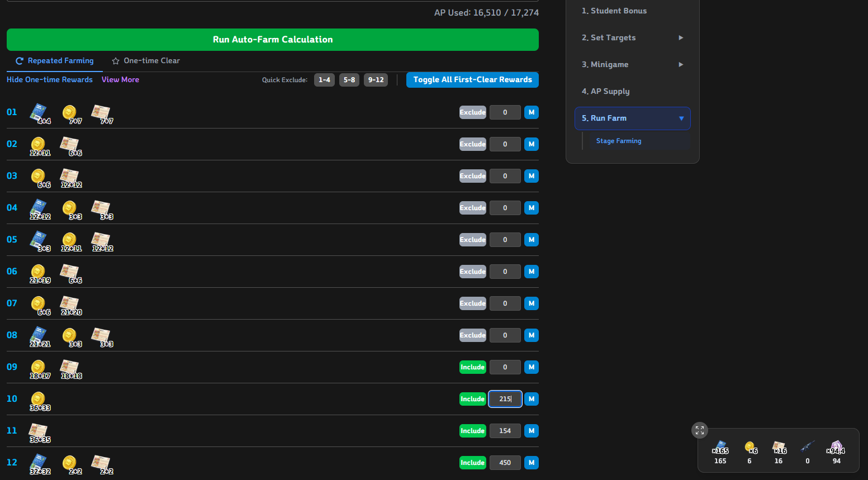Toggle the Exclude switch for stage 07
The width and height of the screenshot is (868, 480).
[473, 303]
